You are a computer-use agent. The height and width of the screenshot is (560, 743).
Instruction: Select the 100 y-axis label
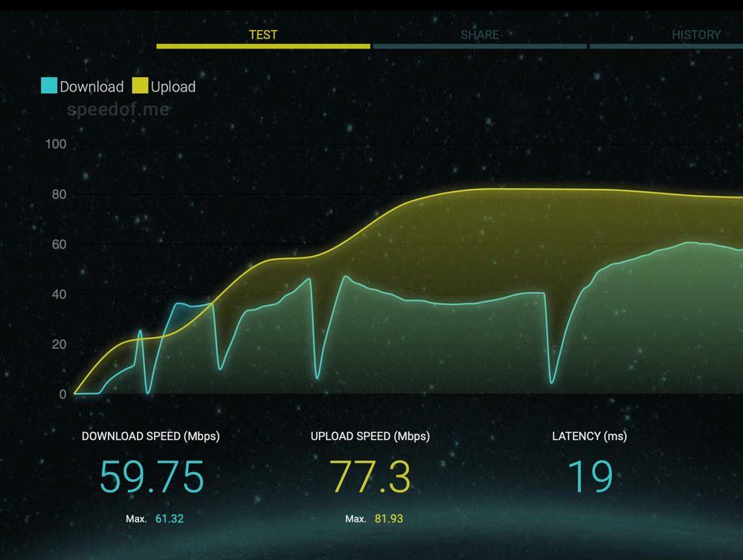56,144
